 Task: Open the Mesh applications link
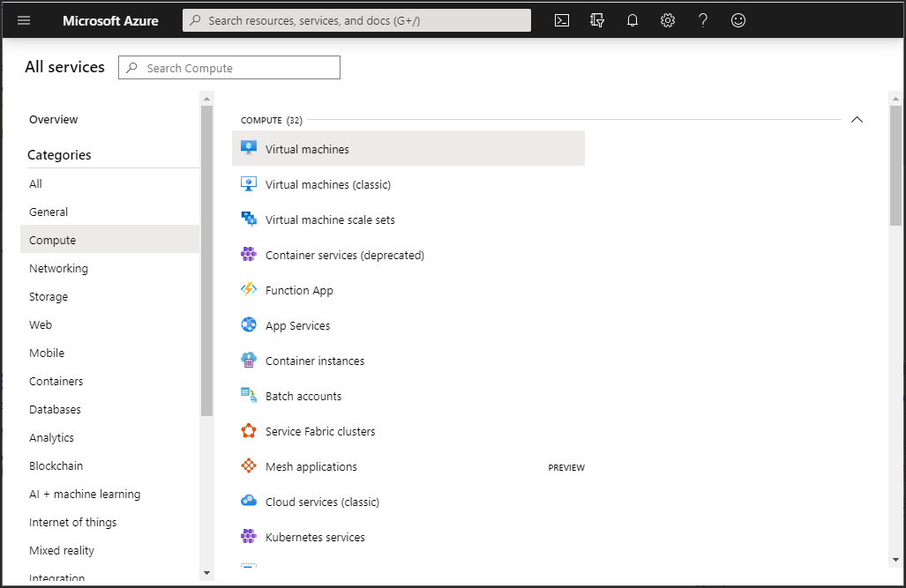(x=311, y=466)
